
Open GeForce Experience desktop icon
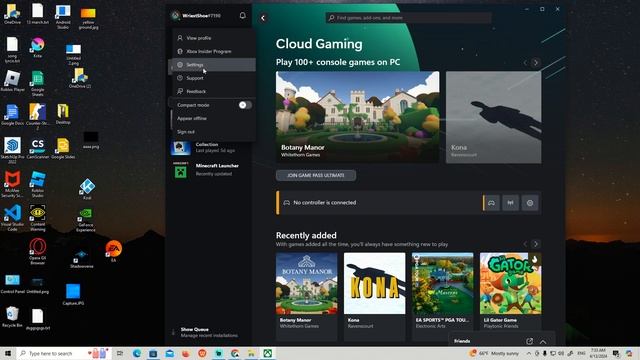(x=86, y=220)
